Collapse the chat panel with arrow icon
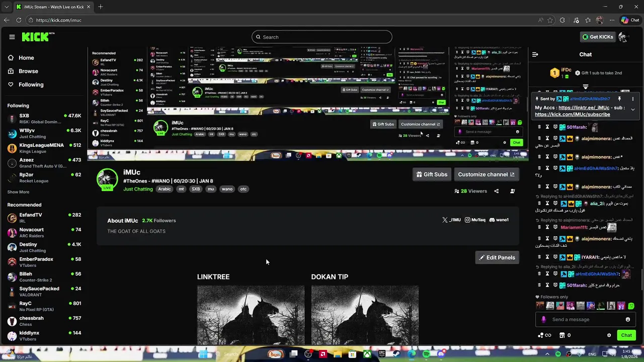 point(535,54)
